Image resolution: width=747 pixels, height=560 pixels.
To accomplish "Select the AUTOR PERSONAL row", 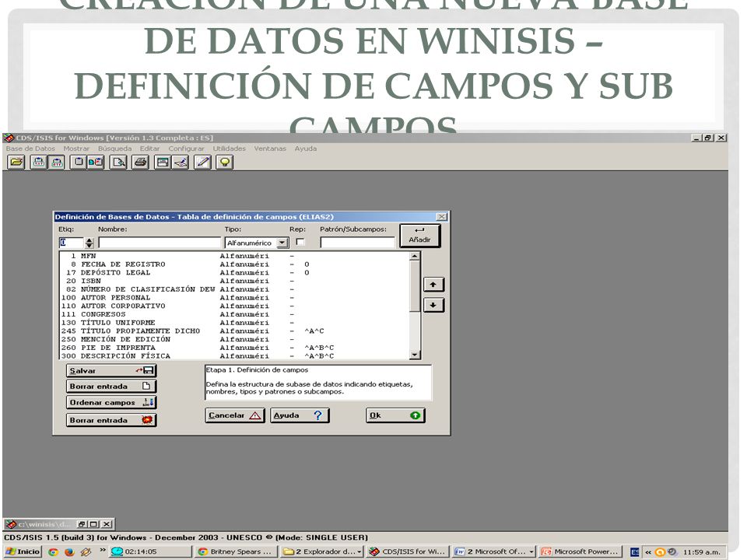I will coord(234,298).
